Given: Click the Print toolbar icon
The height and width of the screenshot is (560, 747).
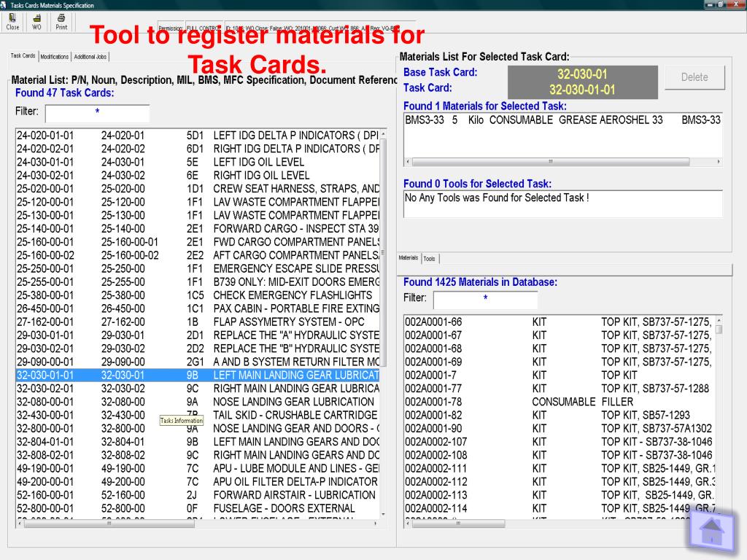Looking at the screenshot, I should (x=62, y=22).
